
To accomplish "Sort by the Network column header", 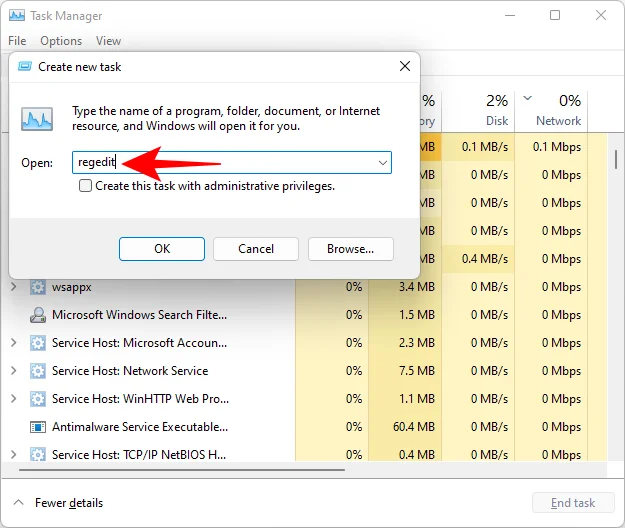I will [551, 111].
